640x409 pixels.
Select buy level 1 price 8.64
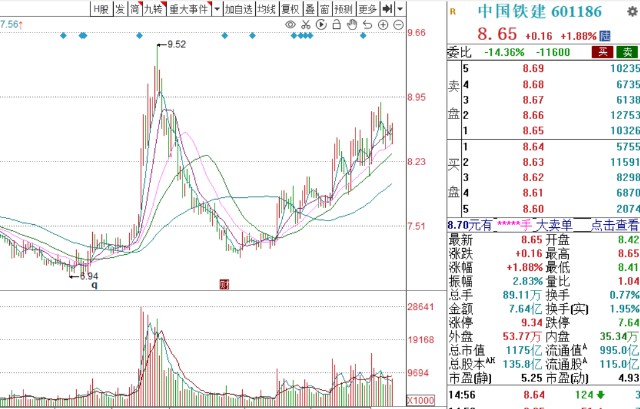(x=533, y=147)
